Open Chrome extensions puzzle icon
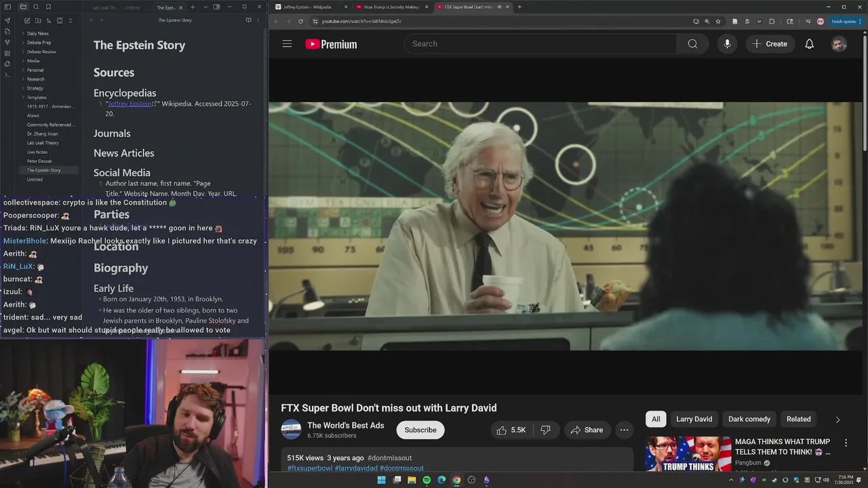 coord(772,21)
